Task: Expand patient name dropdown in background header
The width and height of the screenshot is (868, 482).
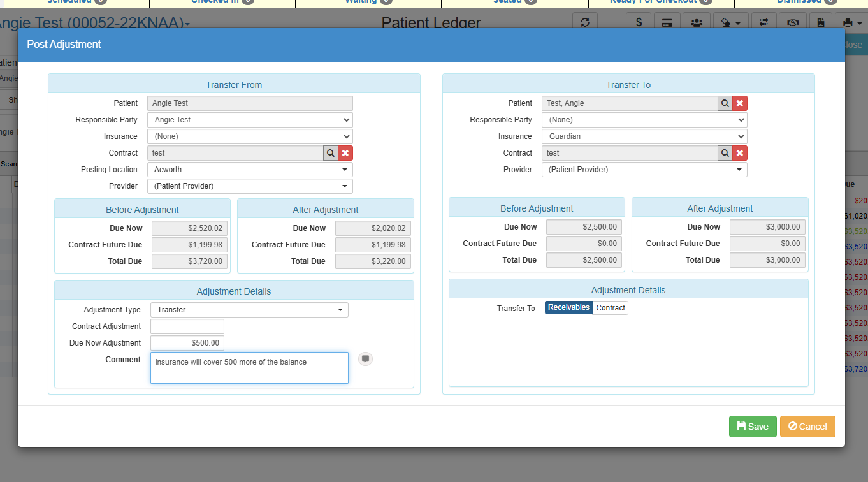Action: (x=187, y=24)
